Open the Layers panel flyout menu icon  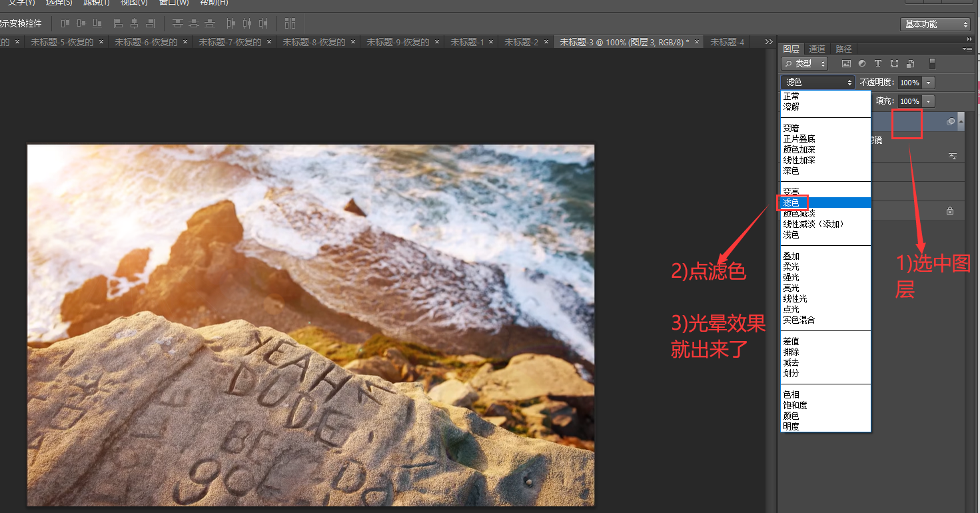pos(967,49)
